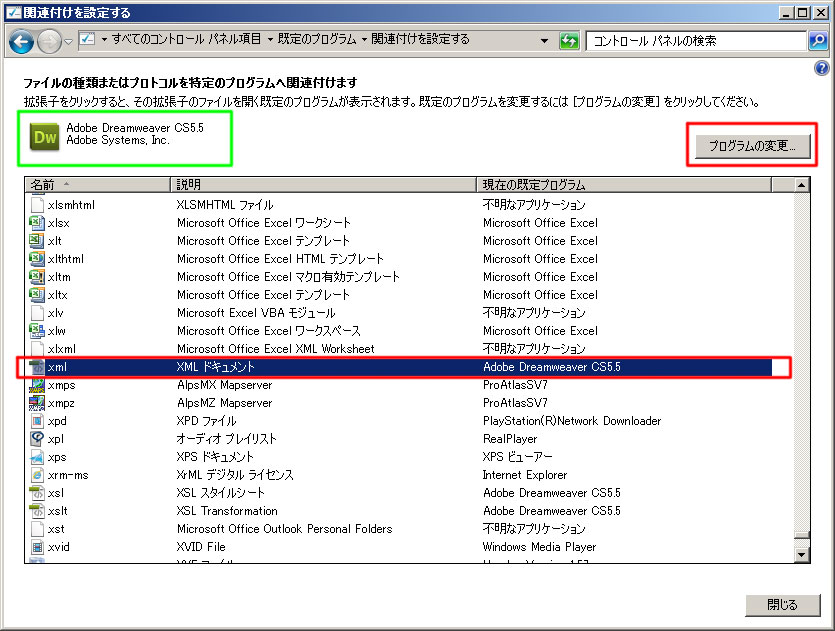The width and height of the screenshot is (835, 631).
Task: Click the 閉じる button
Action: [x=782, y=604]
